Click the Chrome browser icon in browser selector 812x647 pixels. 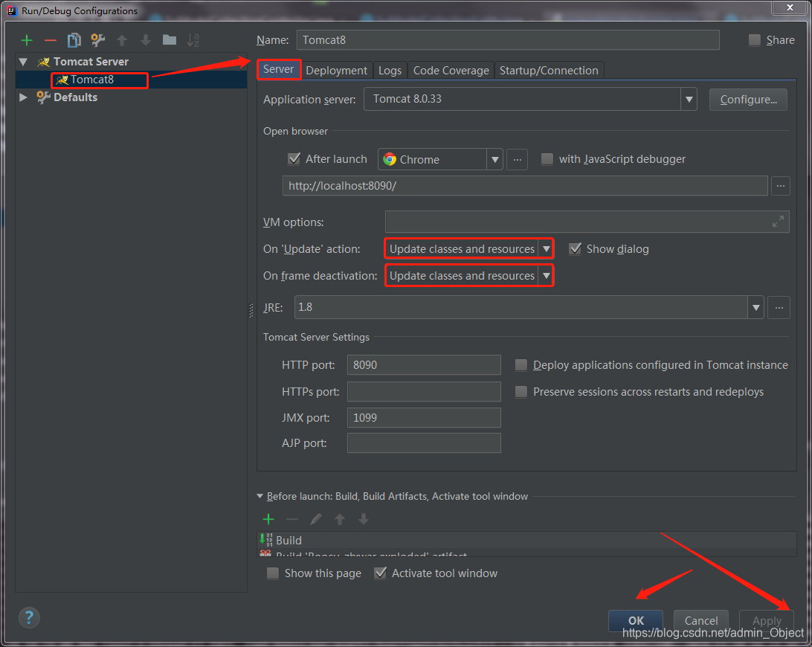tap(390, 160)
